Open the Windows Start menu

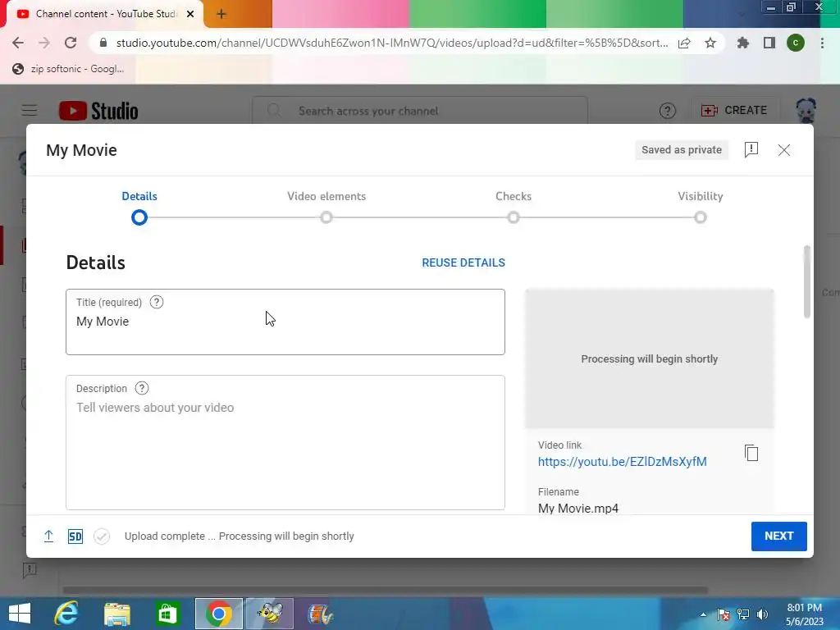(20, 614)
